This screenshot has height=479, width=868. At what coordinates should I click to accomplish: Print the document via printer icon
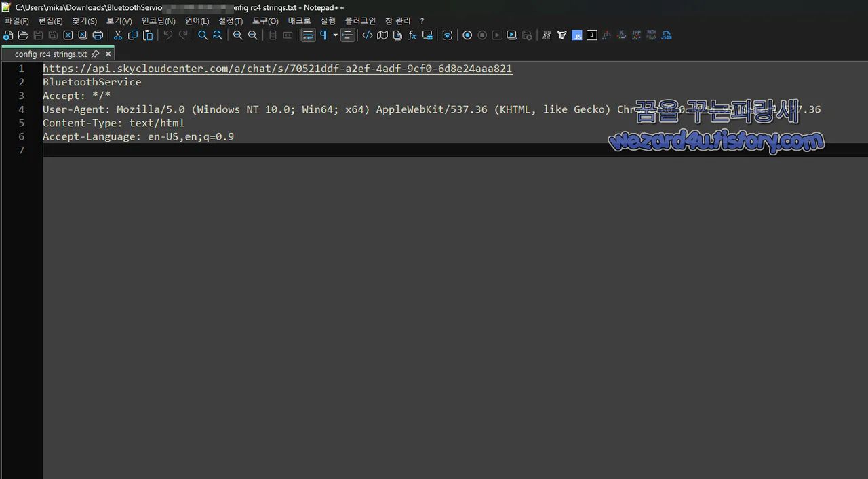98,35
